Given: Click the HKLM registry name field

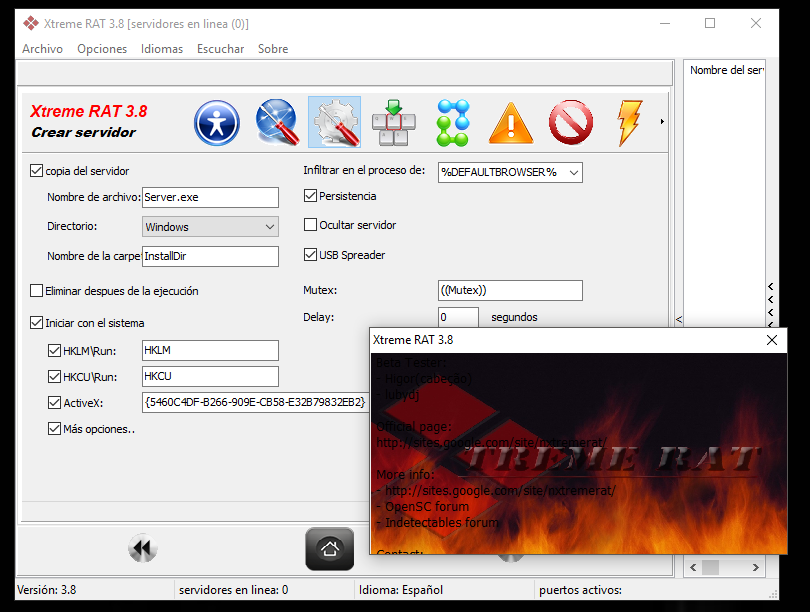Looking at the screenshot, I should (210, 350).
